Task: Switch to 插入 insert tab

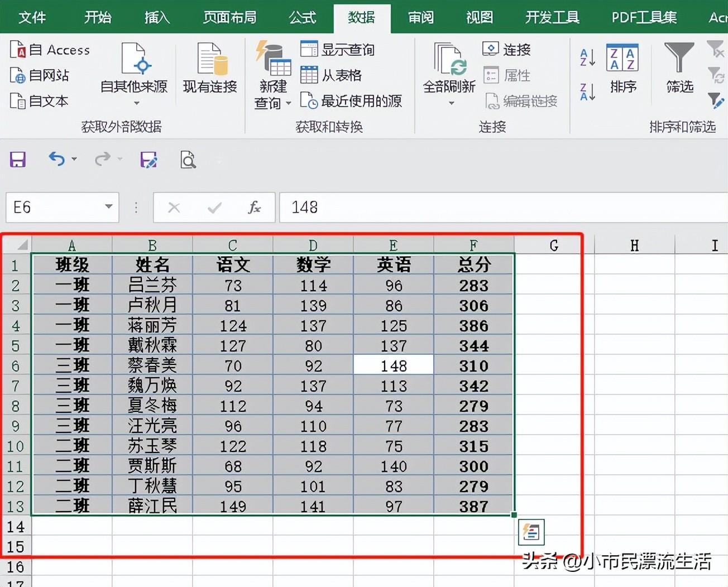Action: click(x=157, y=17)
